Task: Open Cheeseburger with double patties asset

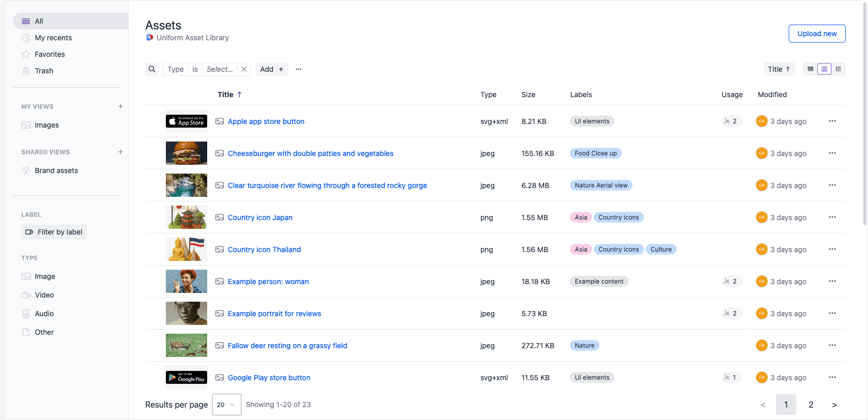Action: [x=311, y=153]
